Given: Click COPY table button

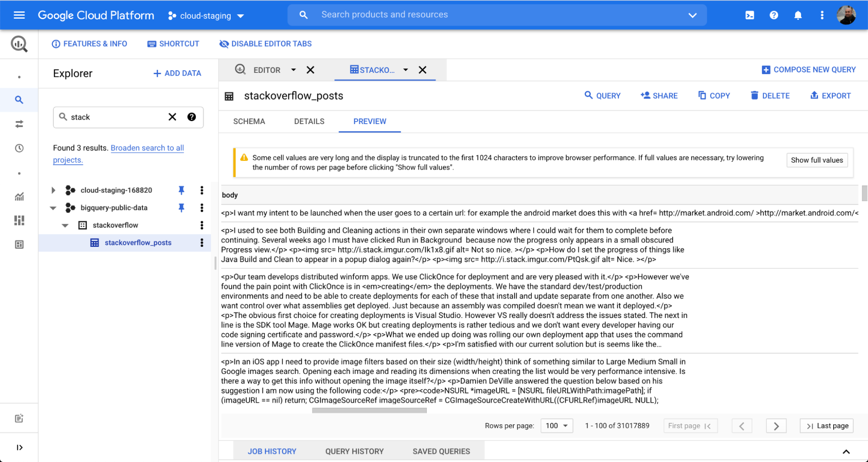Looking at the screenshot, I should click(x=714, y=96).
